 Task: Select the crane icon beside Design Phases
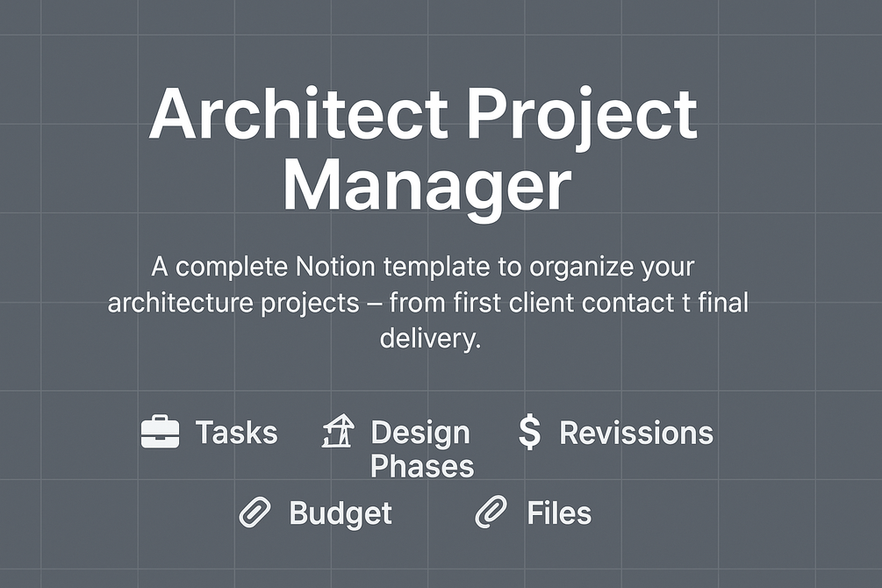pyautogui.click(x=338, y=431)
